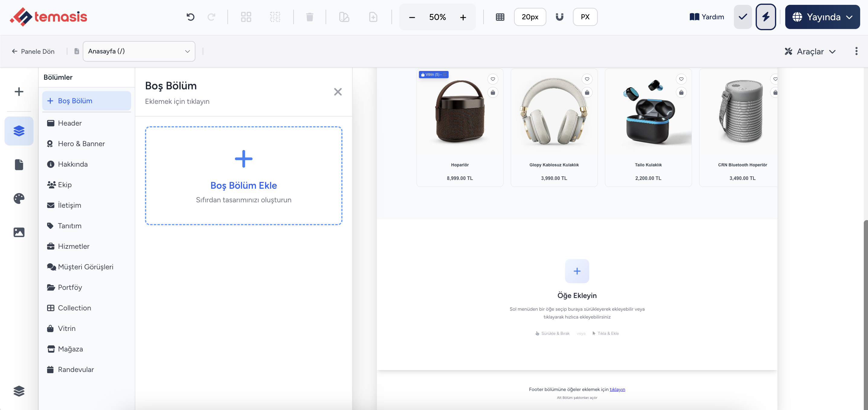868x410 pixels.
Task: Click the PX unit button
Action: click(x=585, y=17)
